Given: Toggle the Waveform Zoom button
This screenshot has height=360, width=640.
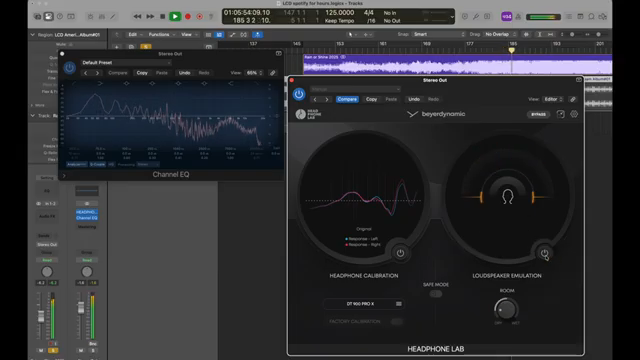Looking at the screenshot, I should pyautogui.click(x=526, y=35).
